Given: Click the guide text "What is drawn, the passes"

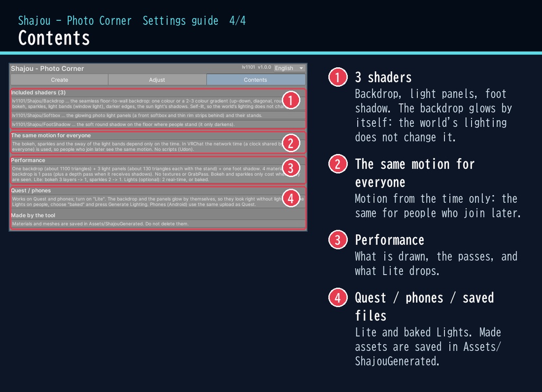Looking at the screenshot, I should [436, 263].
